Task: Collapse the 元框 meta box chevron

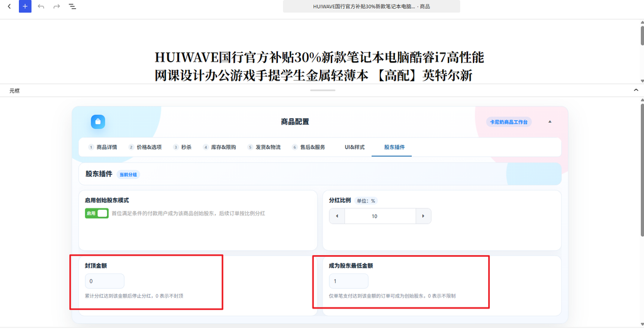Action: point(636,90)
